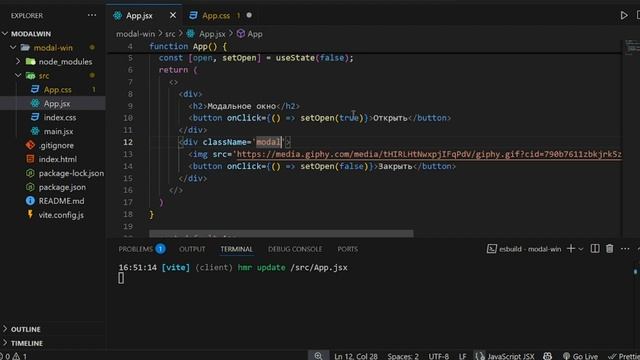This screenshot has height=360, width=640.
Task: Click the giphy image URL link
Action: [x=429, y=154]
